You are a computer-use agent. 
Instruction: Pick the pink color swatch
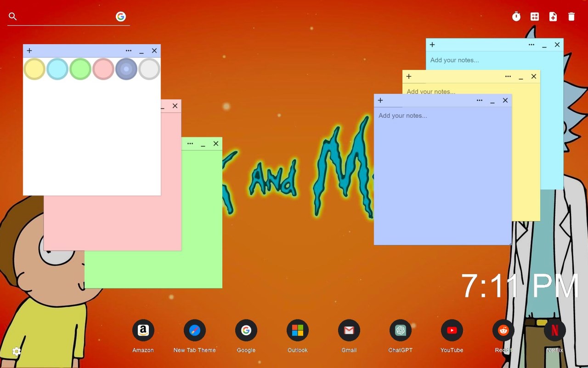tap(103, 69)
